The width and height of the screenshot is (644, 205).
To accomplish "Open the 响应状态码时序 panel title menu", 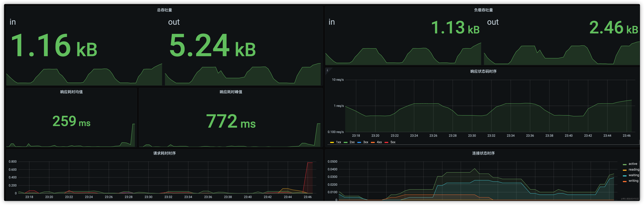I will (x=483, y=71).
